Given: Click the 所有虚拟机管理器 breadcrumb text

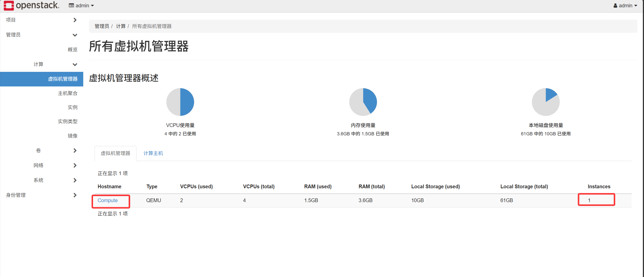Looking at the screenshot, I should (x=152, y=26).
